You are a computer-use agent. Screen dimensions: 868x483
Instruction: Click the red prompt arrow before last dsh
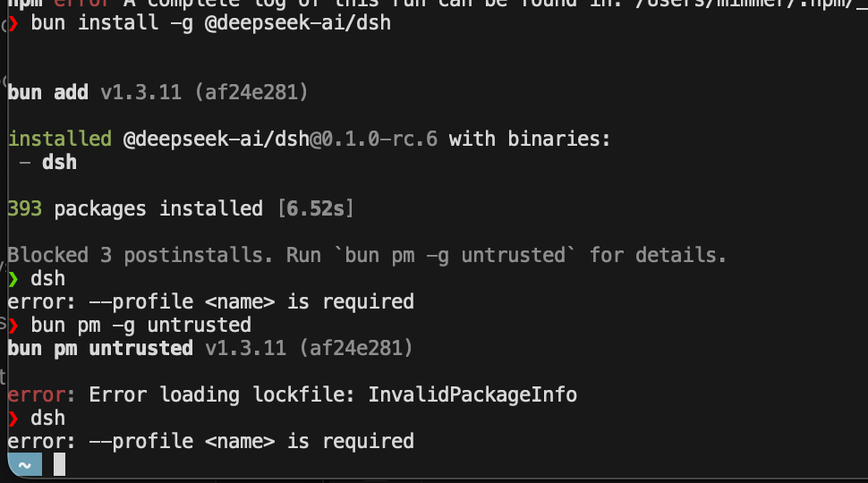click(13, 419)
